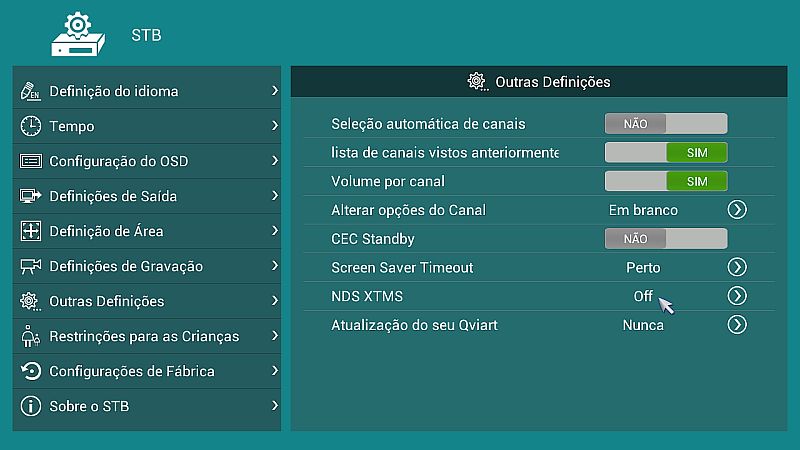Screen dimensions: 800x450
Task: Click the recording camera icon
Action: pos(31,266)
